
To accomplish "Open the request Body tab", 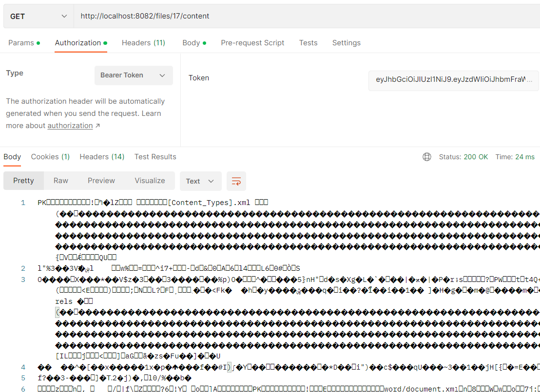I will pos(191,43).
